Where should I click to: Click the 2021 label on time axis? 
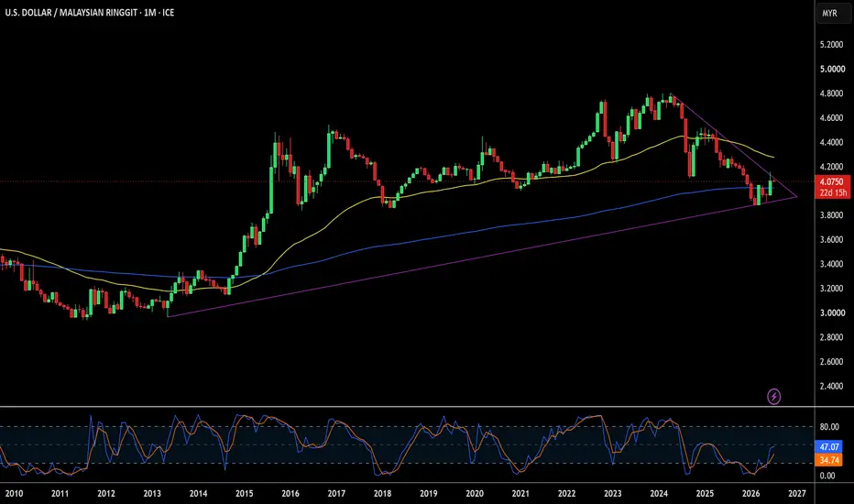pyautogui.click(x=520, y=494)
